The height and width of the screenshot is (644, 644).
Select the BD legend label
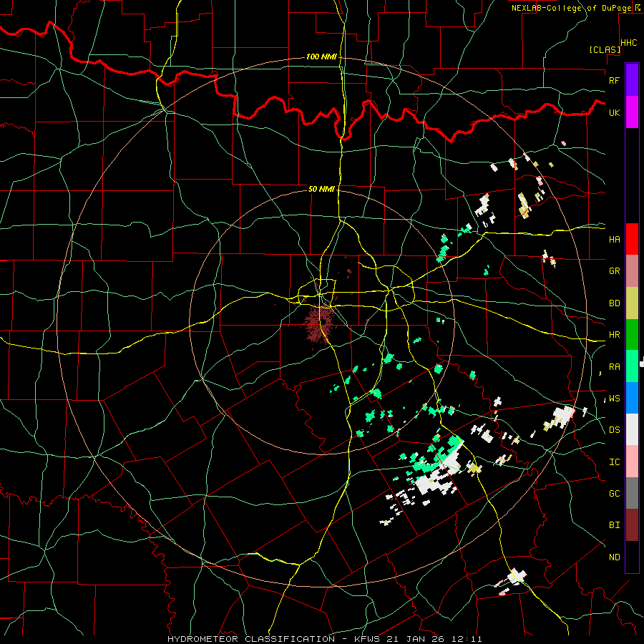click(614, 303)
